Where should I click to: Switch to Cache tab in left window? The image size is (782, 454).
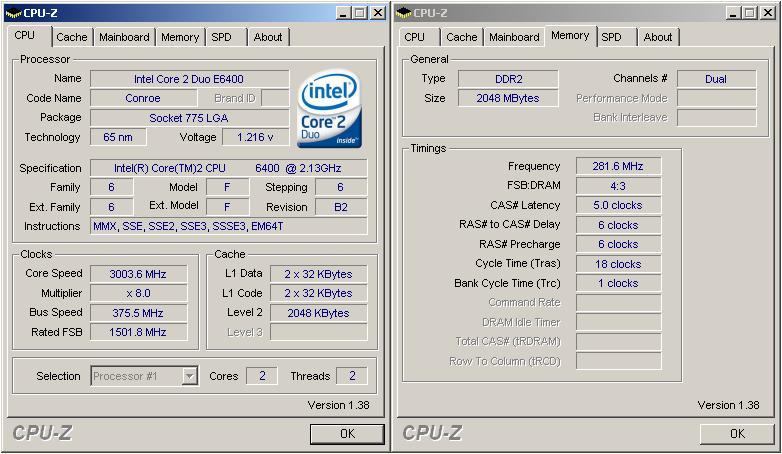tap(71, 37)
